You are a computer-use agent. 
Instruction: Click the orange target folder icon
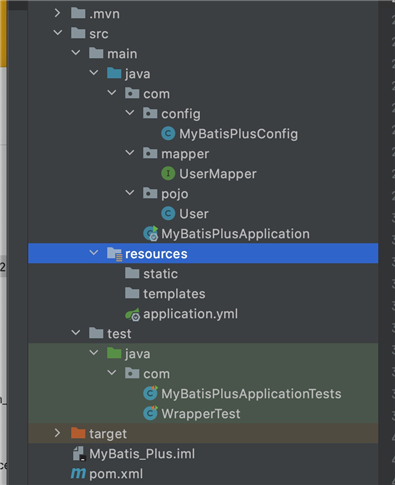pyautogui.click(x=78, y=433)
